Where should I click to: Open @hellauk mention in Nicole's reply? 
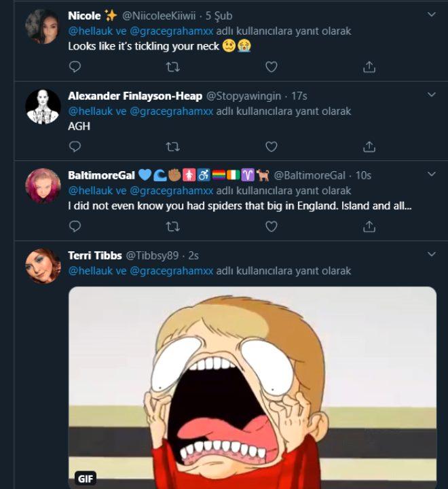tap(90, 31)
